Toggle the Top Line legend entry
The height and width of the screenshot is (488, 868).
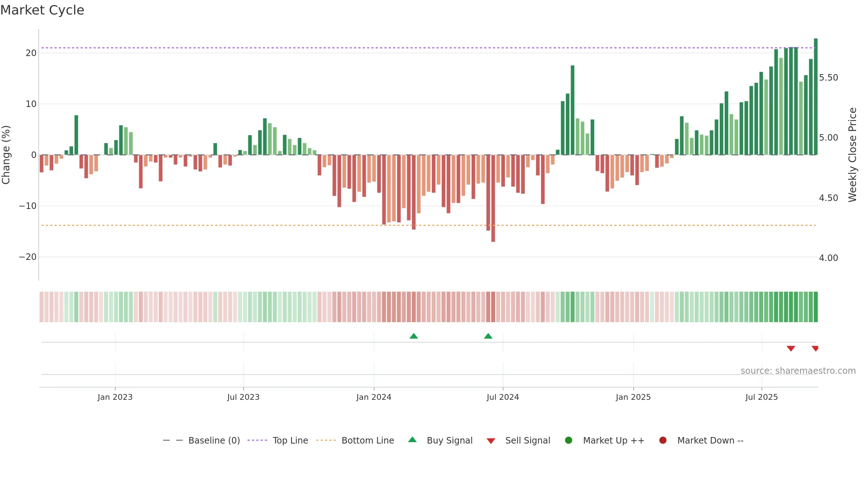pos(278,440)
